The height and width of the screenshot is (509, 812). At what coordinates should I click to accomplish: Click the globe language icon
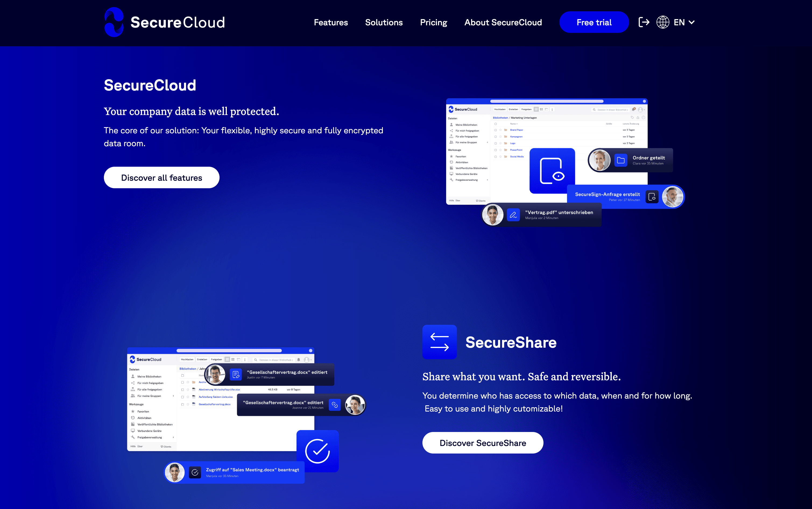click(x=663, y=22)
